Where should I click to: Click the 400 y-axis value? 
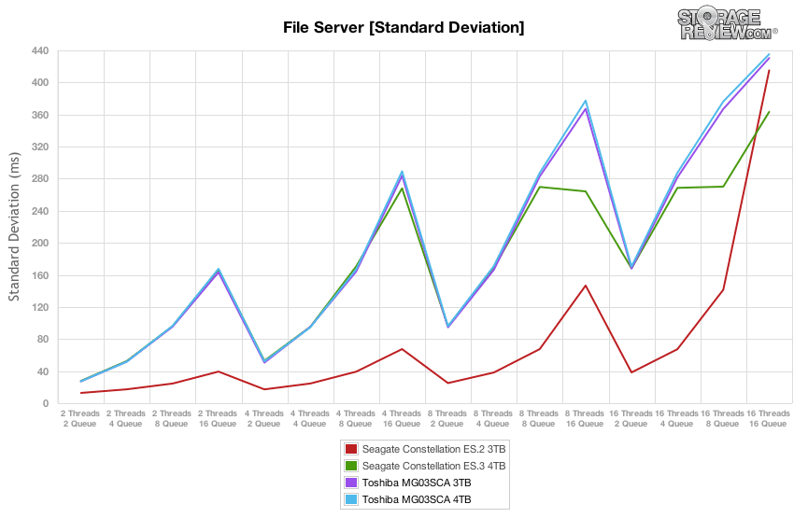click(x=40, y=82)
